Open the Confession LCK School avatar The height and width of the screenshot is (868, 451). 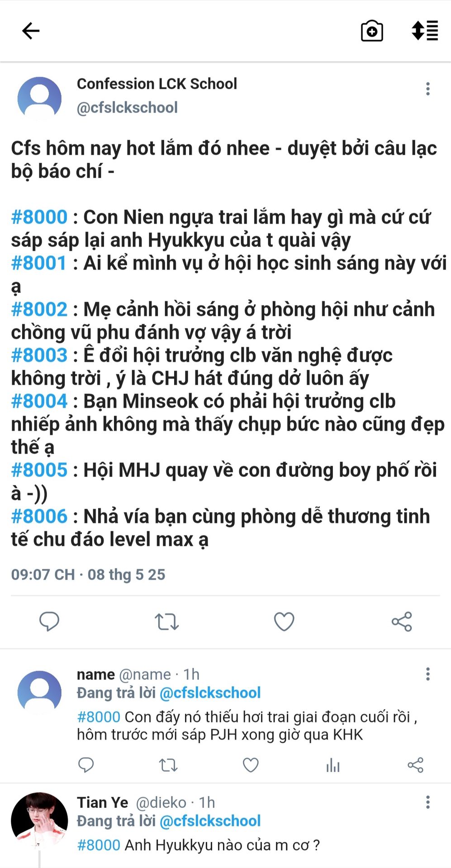pos(39,99)
